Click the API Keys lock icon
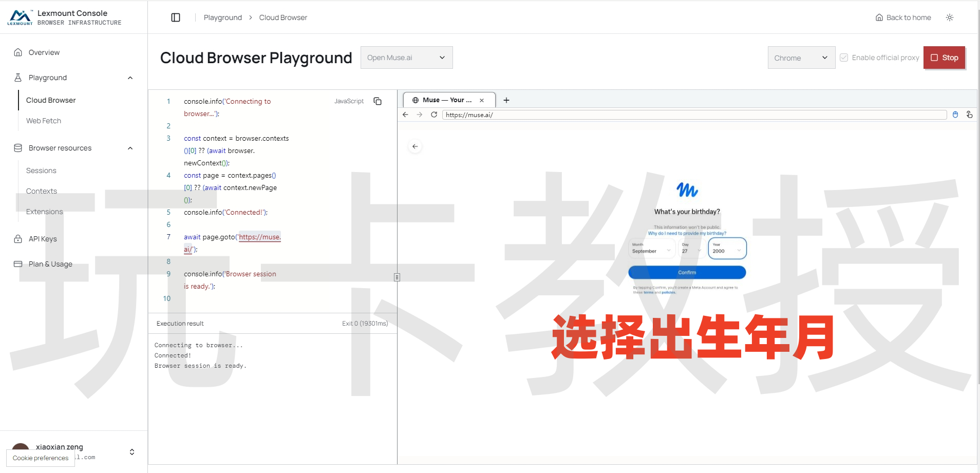Image resolution: width=980 pixels, height=473 pixels. pos(18,239)
